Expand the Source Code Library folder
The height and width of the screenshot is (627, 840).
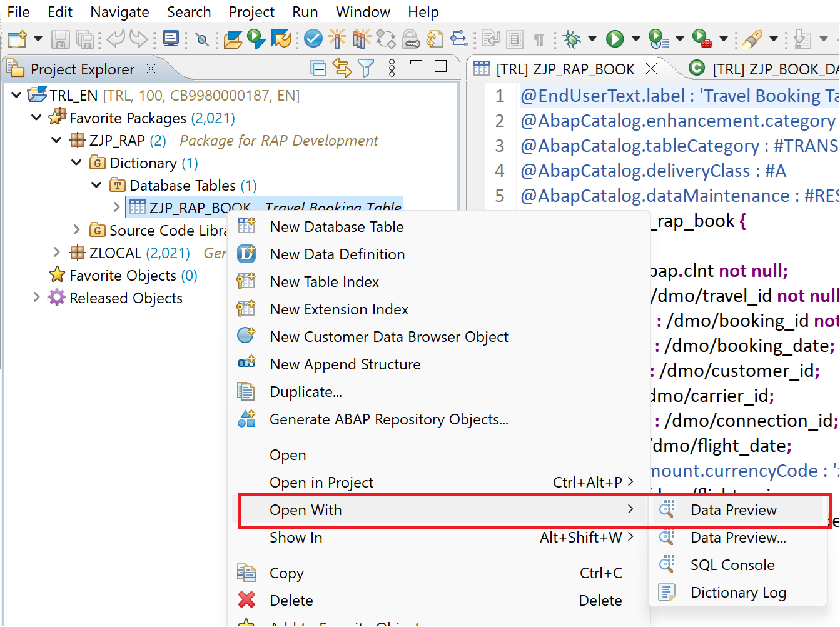(x=76, y=230)
